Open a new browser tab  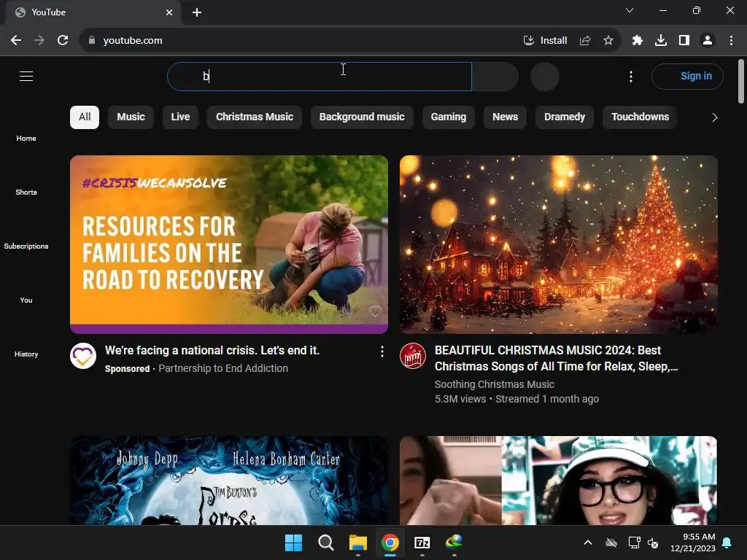[197, 12]
